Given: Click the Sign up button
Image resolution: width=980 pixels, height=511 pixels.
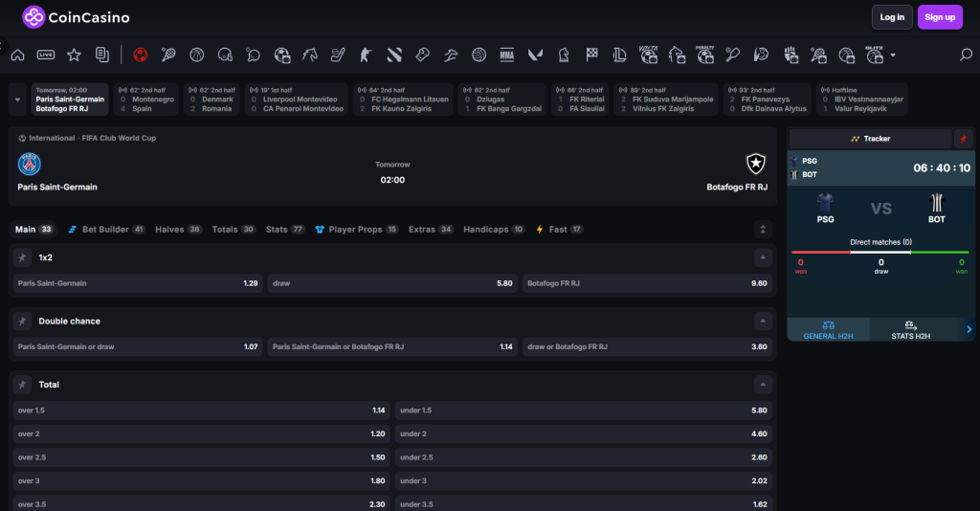Looking at the screenshot, I should [940, 17].
